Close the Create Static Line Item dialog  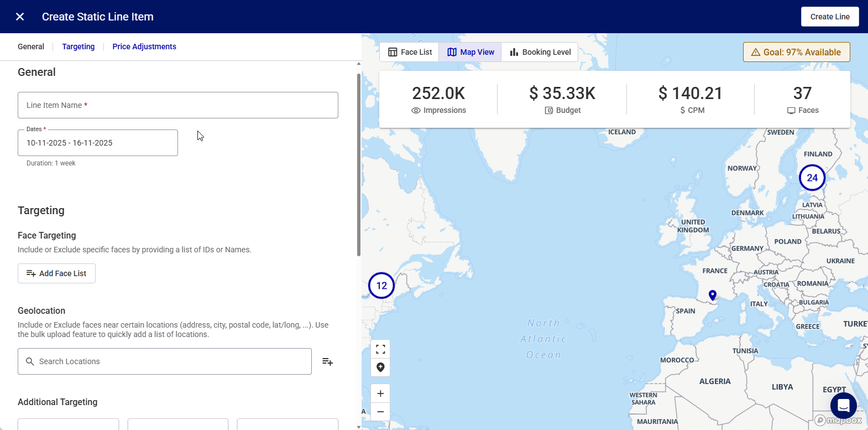click(x=20, y=17)
